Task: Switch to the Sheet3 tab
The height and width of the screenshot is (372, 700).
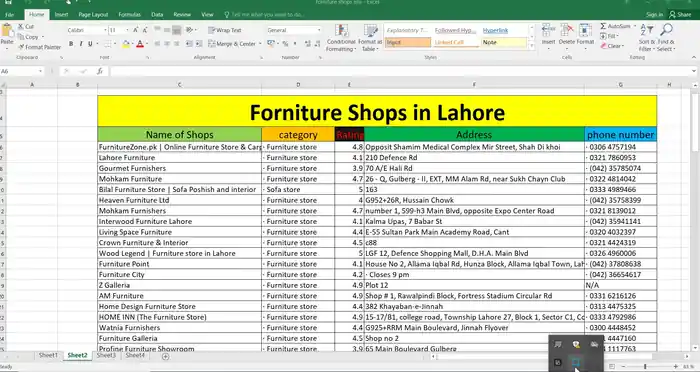Action: tap(106, 355)
